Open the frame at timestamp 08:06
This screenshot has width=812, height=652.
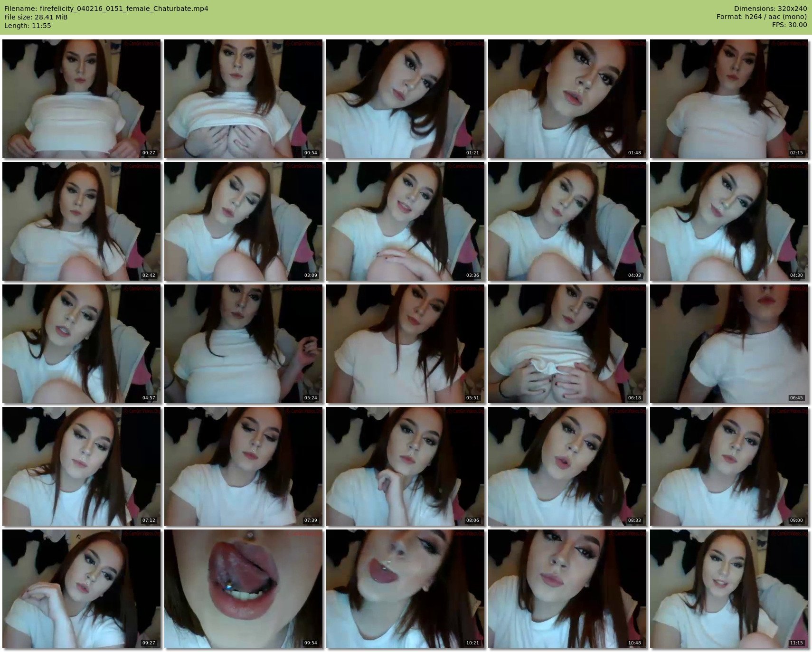(405, 466)
